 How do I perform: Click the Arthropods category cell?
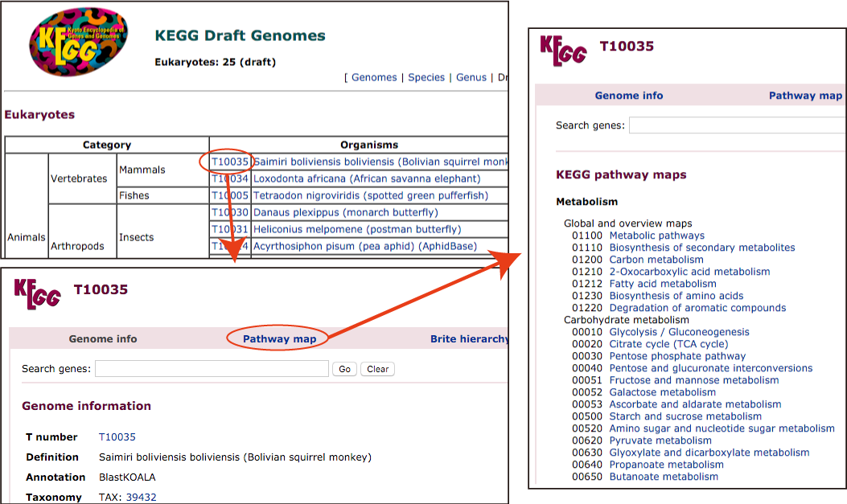[82, 232]
